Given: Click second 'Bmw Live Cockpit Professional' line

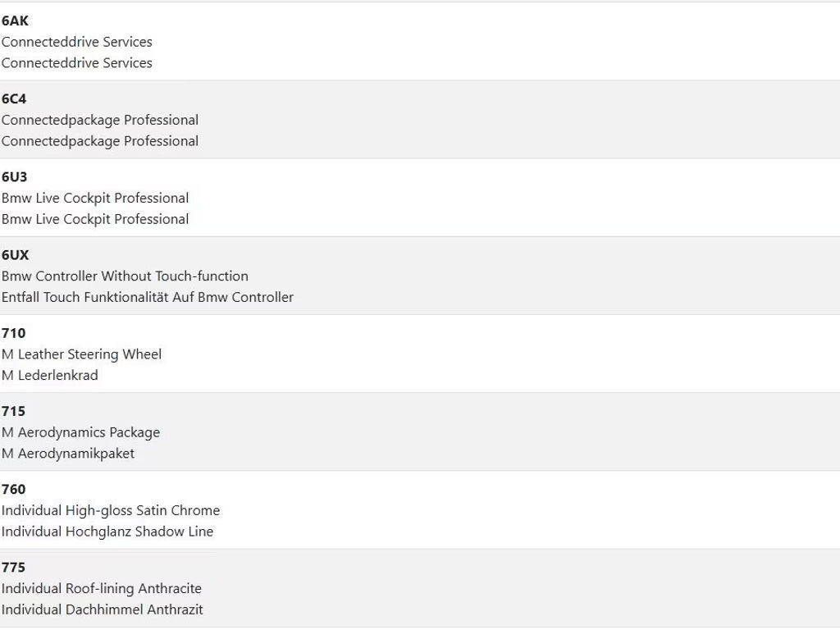Looking at the screenshot, I should coord(95,219).
